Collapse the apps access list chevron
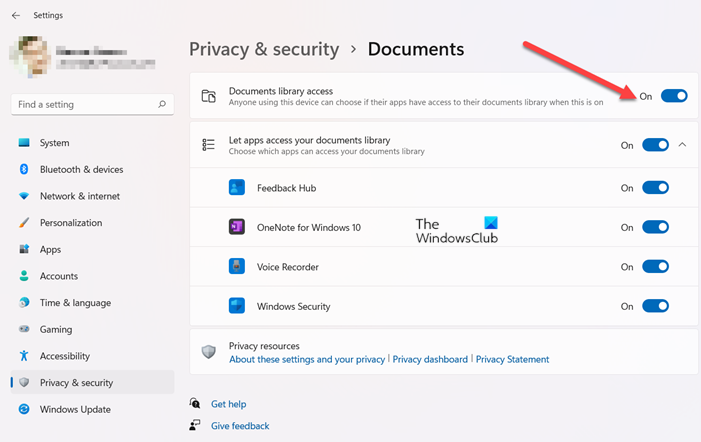Screen dimensions: 701x442 (682, 145)
